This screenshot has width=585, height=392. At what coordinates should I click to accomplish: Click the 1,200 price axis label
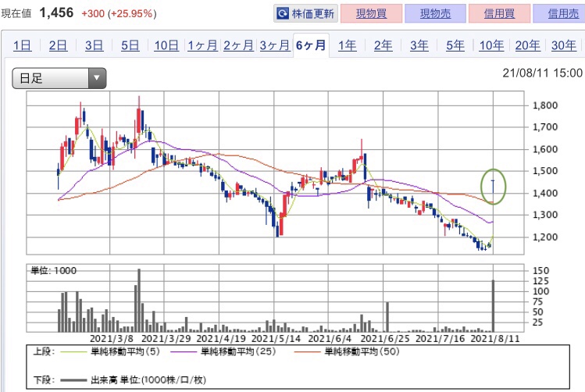click(545, 237)
